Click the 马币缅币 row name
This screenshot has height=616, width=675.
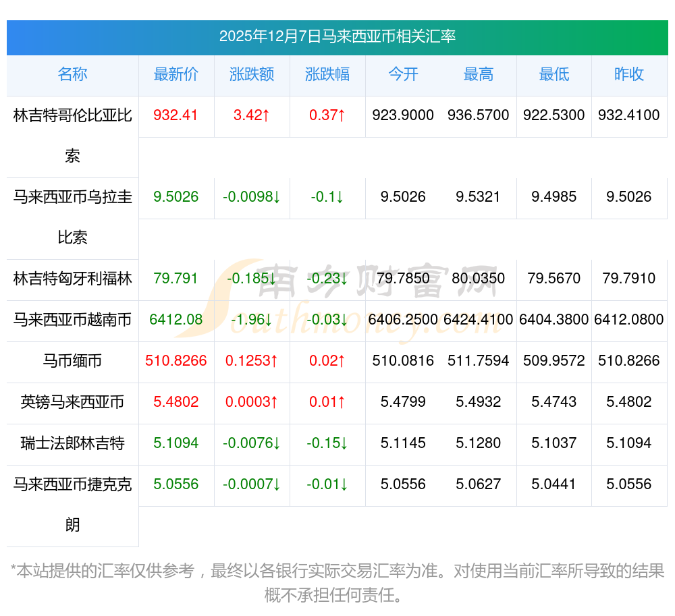[72, 361]
